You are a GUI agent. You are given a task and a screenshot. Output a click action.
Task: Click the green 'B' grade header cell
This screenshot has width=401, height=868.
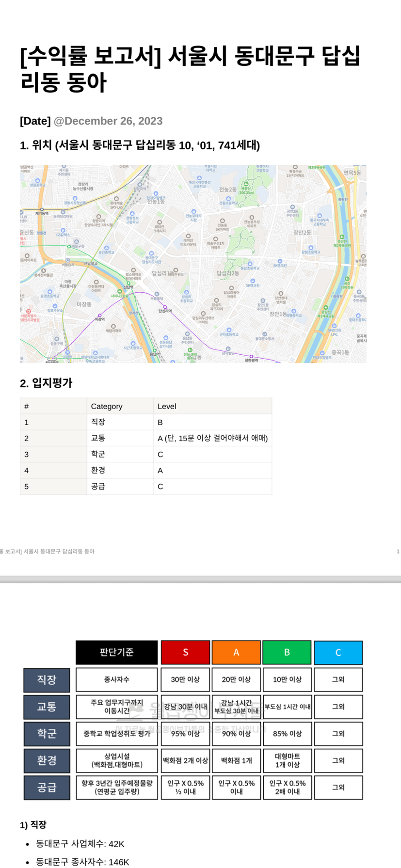coord(287,652)
